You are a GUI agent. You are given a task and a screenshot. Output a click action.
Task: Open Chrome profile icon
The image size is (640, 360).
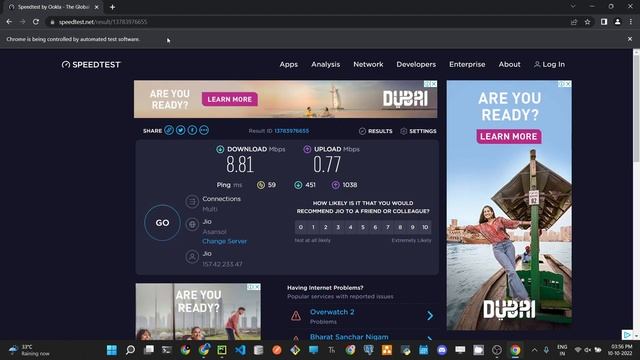coord(618,22)
